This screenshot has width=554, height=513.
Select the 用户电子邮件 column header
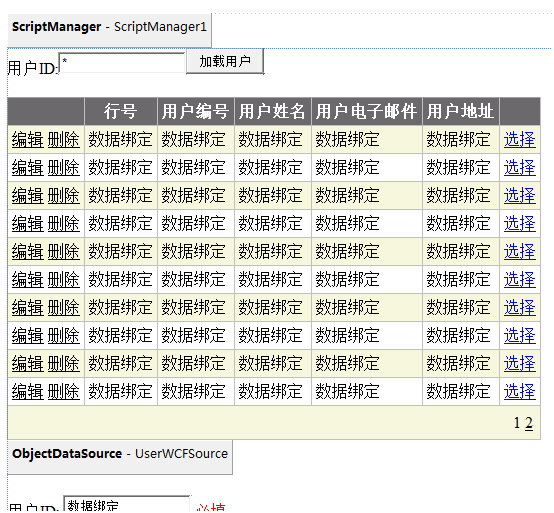[366, 111]
